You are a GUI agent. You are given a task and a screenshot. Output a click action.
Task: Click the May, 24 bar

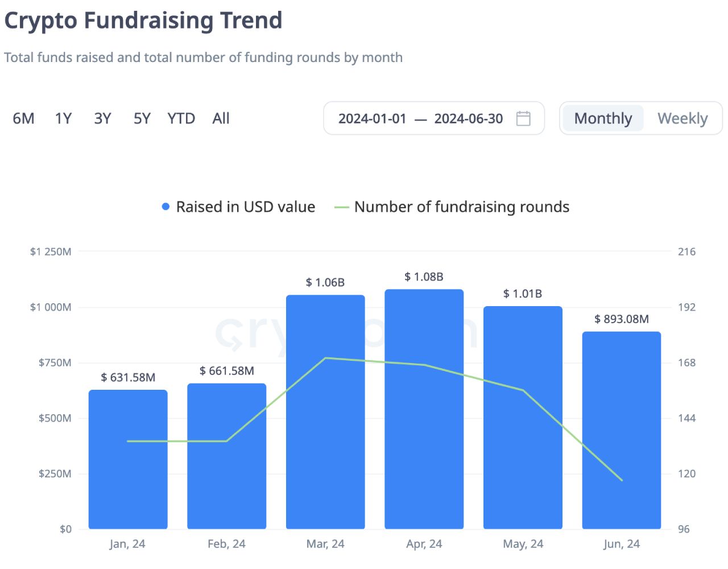pos(523,418)
